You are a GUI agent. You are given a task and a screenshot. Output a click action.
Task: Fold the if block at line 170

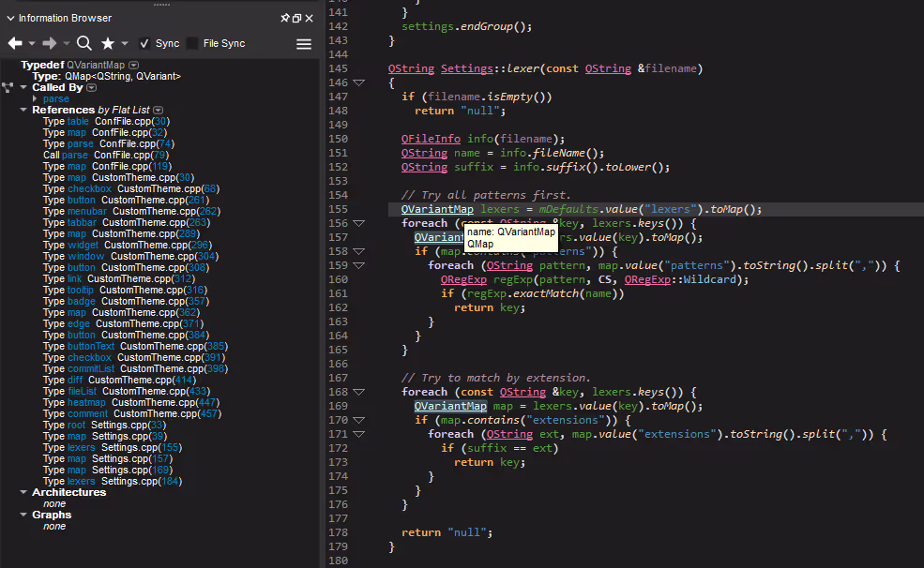[x=359, y=420]
